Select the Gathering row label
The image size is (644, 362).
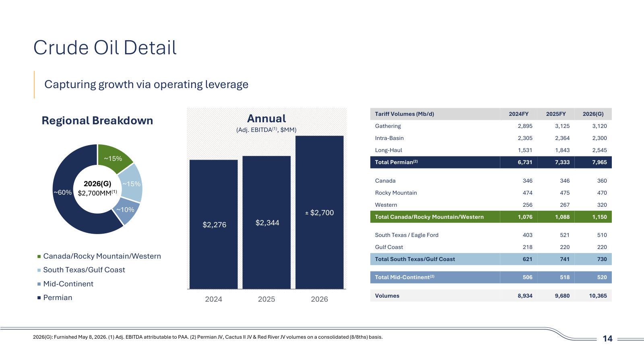coord(388,126)
